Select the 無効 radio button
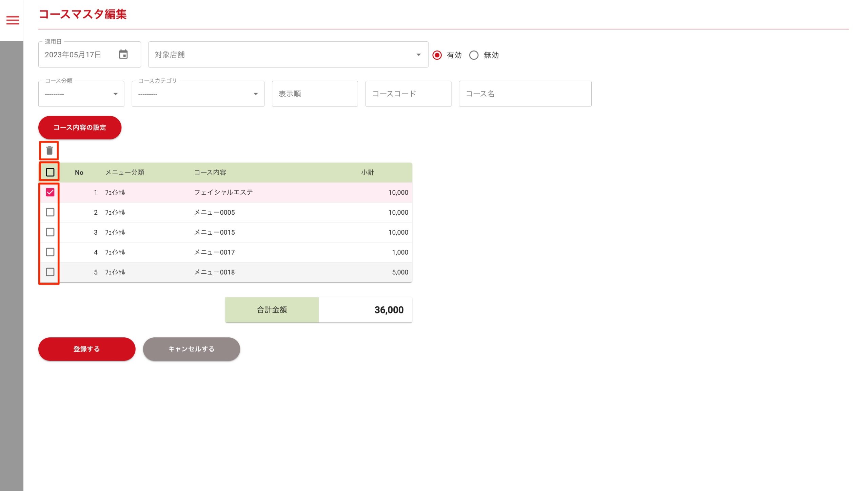The image size is (868, 491). [474, 55]
